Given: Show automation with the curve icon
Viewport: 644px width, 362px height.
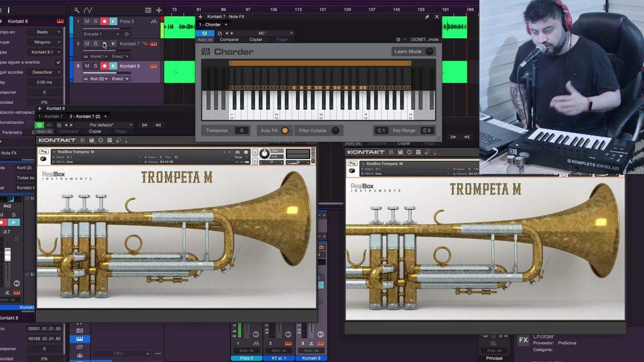Looking at the screenshot, I should [88, 10].
